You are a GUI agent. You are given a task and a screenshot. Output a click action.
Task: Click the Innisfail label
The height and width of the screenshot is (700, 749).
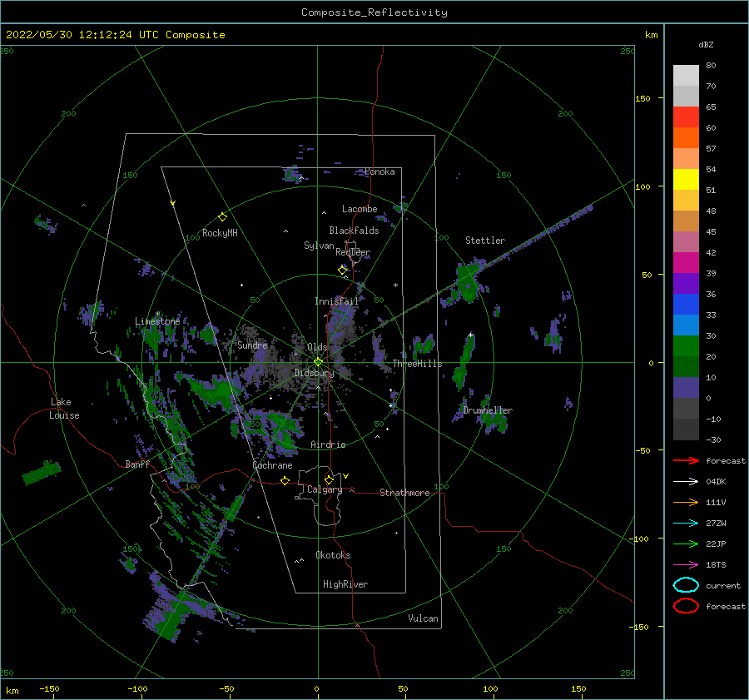click(336, 301)
